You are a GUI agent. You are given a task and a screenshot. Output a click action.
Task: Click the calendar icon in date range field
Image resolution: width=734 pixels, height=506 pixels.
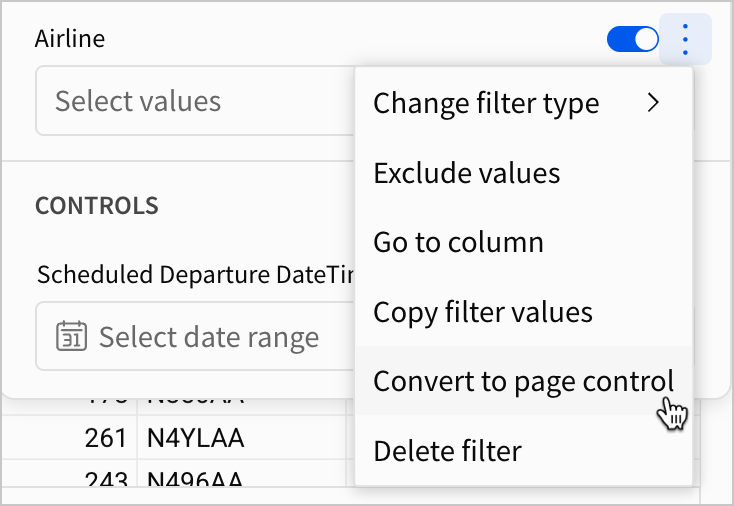[71, 337]
